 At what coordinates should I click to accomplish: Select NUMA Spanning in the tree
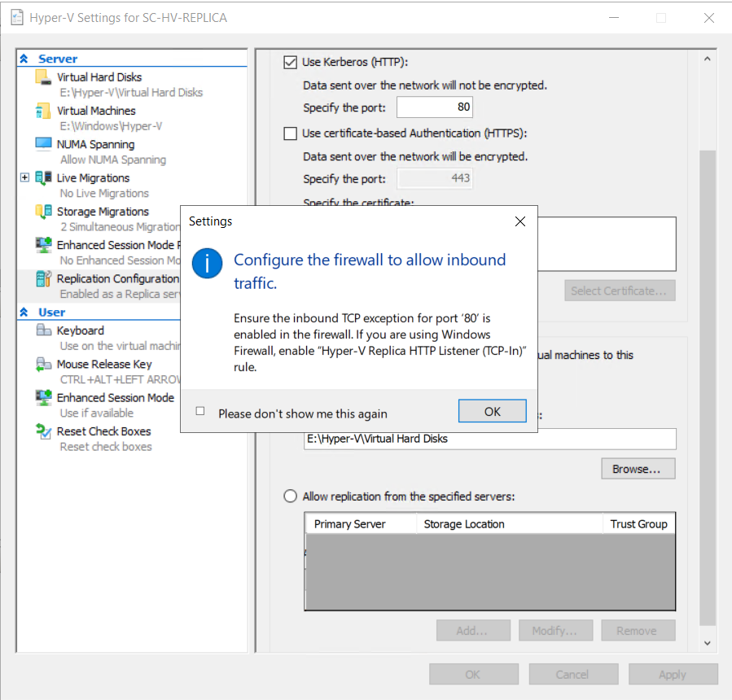(x=96, y=145)
